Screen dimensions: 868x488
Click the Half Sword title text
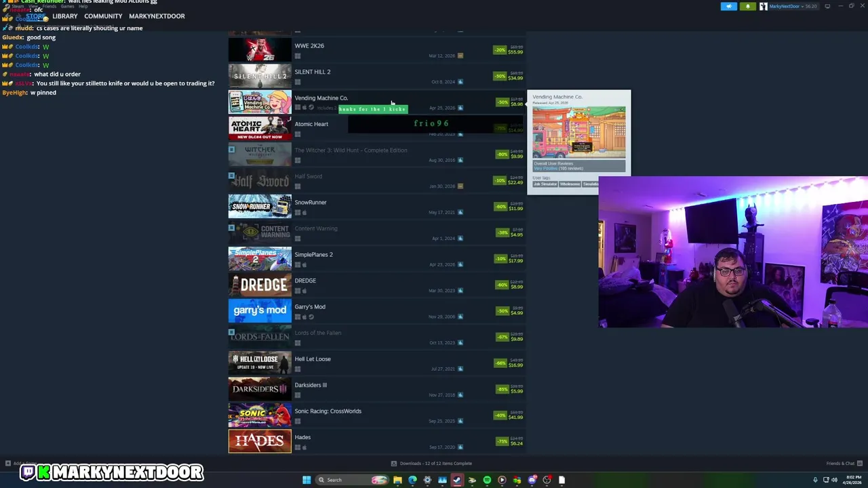click(x=308, y=176)
